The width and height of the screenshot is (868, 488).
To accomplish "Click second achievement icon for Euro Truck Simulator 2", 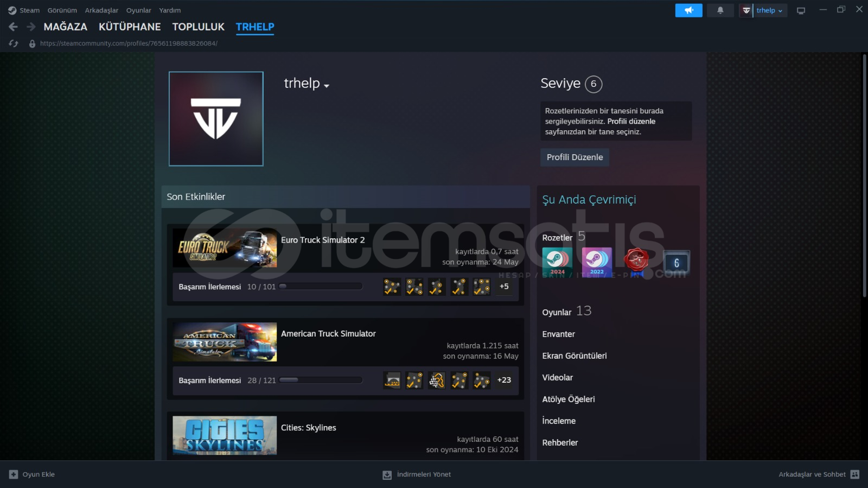I will [x=414, y=287].
